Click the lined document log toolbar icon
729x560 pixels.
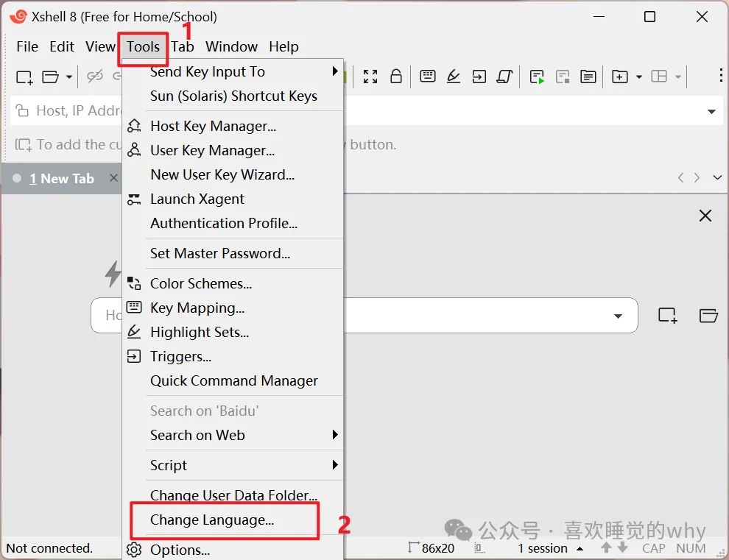(588, 77)
